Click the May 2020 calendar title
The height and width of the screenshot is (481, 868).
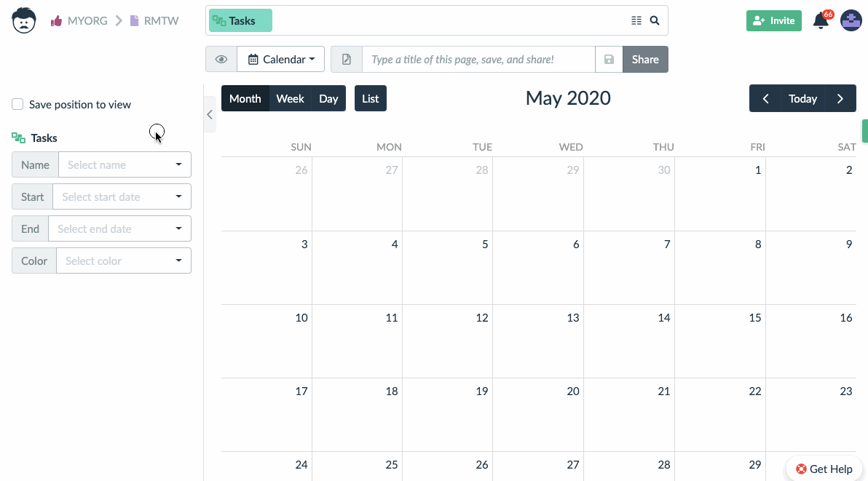click(568, 98)
